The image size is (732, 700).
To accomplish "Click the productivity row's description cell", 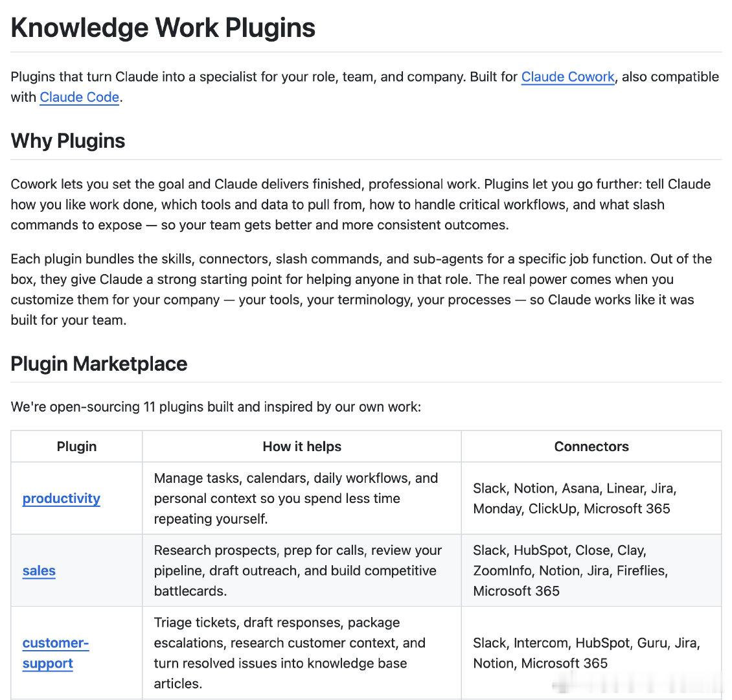I will point(302,498).
